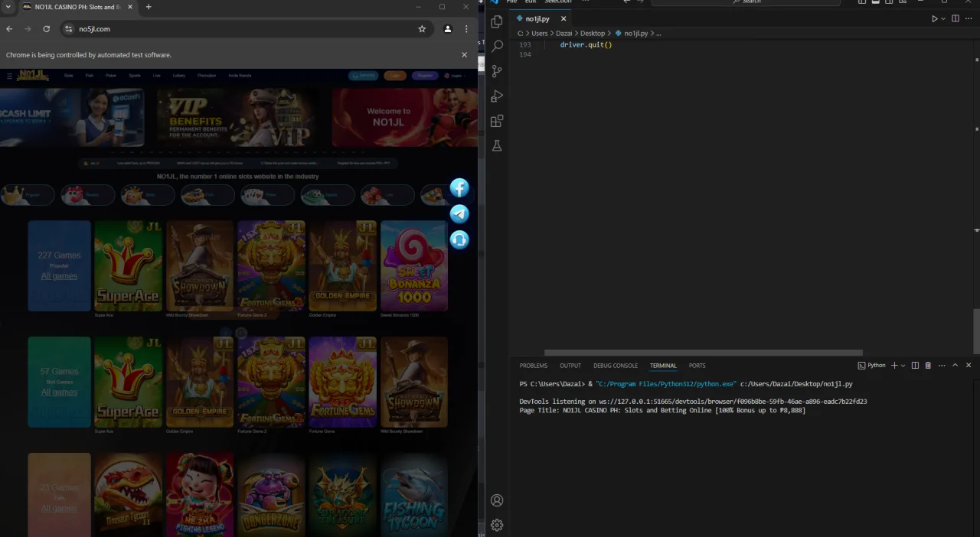Viewport: 980px width, 537px height.
Task: Click the Telegram floating icon
Action: 459,213
